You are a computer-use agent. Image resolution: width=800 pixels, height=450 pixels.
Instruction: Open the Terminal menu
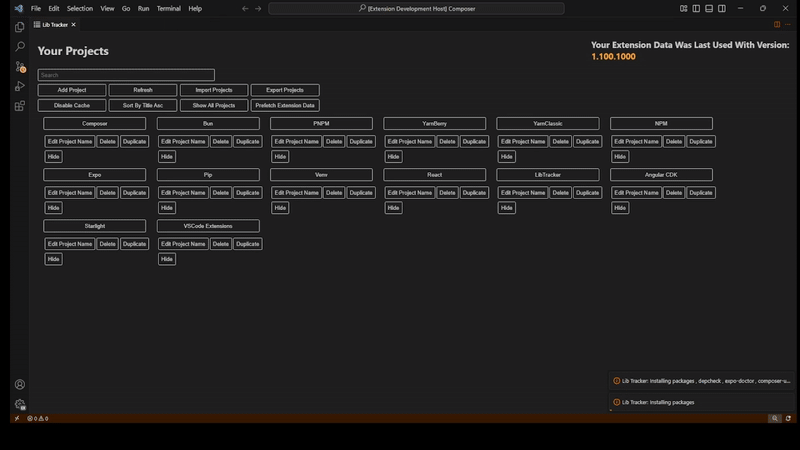[168, 8]
